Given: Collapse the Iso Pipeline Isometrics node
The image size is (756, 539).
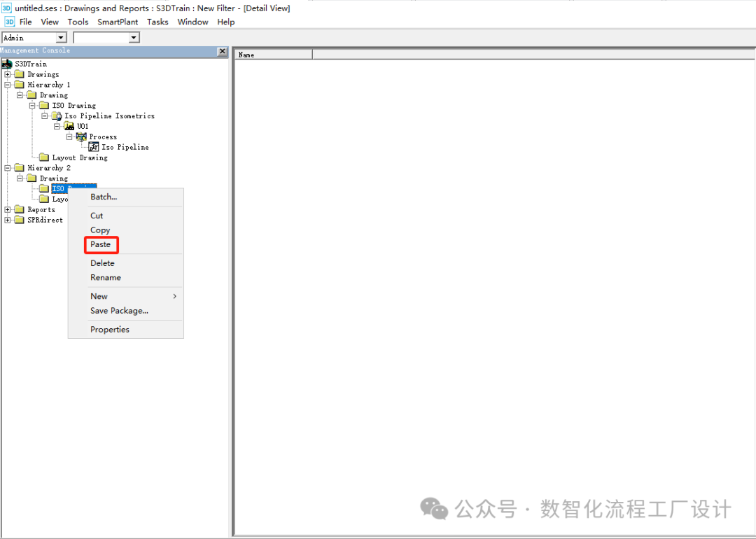Looking at the screenshot, I should [x=44, y=115].
